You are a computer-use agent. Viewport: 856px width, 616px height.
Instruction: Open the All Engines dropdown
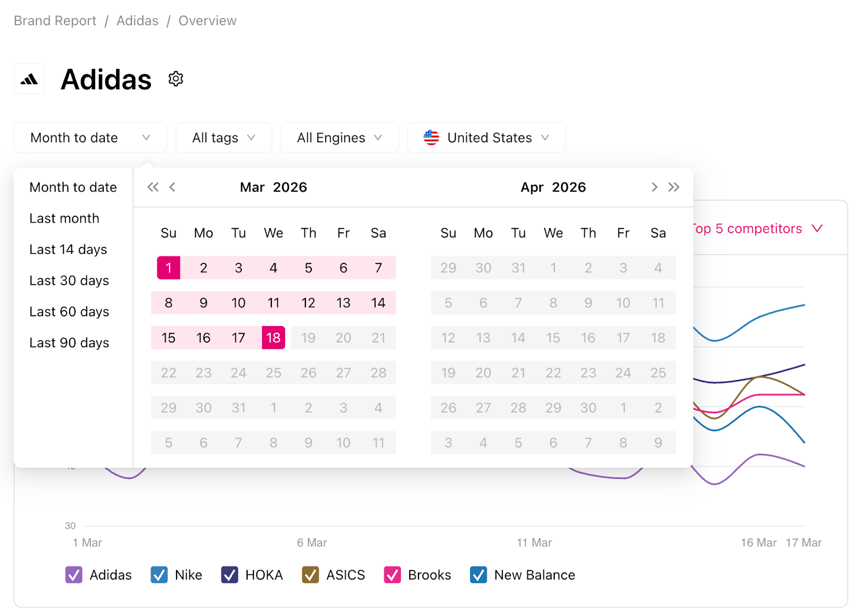coord(339,138)
